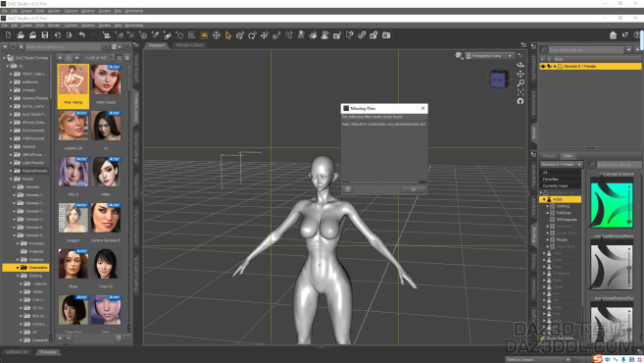Collapse the Actor group in Shaping pane
The image size is (644, 363).
[544, 199]
